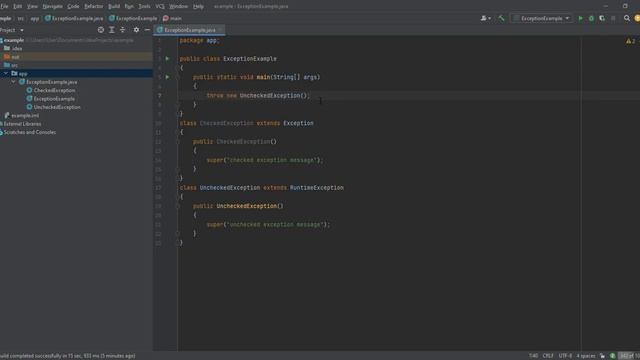Open the ExceptionExample run configuration dropdown
This screenshot has height=360, width=640.
click(541, 18)
